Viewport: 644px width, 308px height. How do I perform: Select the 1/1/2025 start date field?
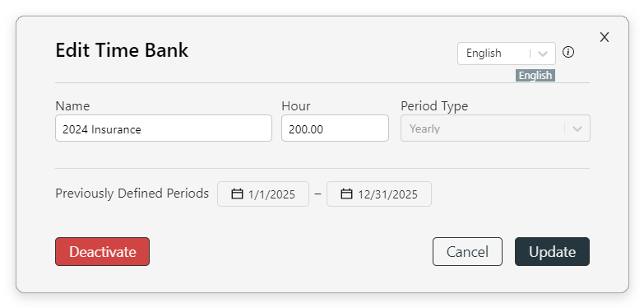pos(263,194)
